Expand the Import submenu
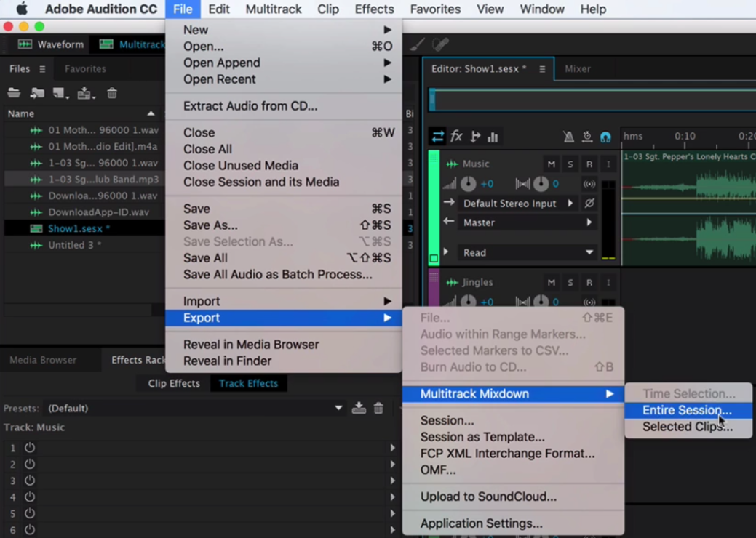Screen dimensions: 756x538 tap(284, 301)
